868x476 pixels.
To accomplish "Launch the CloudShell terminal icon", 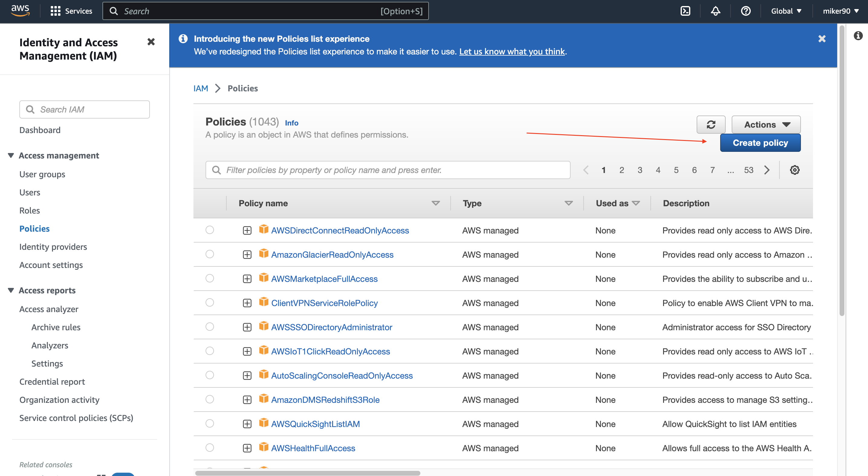I will coord(685,11).
